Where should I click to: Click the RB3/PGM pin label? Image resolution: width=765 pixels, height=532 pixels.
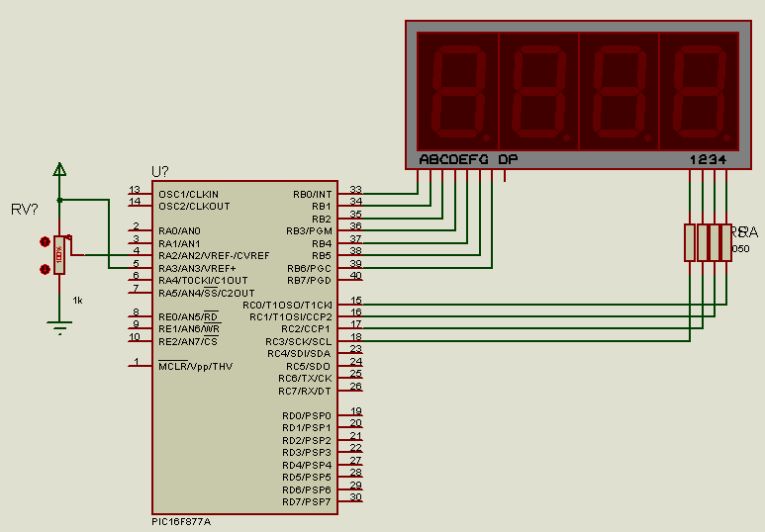pos(309,231)
